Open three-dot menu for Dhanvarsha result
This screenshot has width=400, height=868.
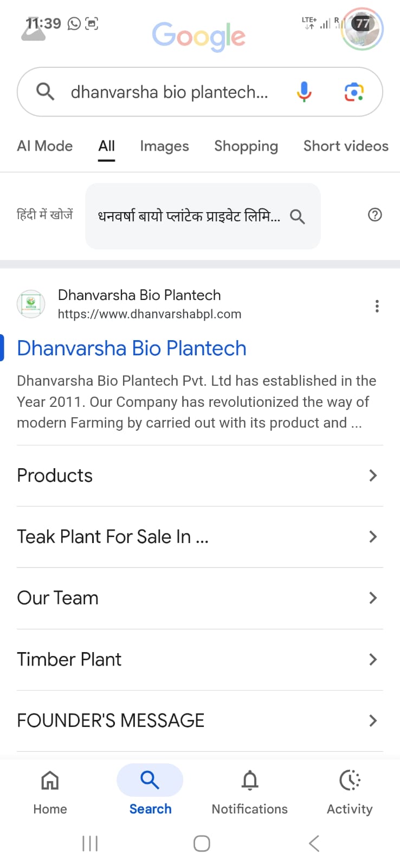(x=377, y=306)
